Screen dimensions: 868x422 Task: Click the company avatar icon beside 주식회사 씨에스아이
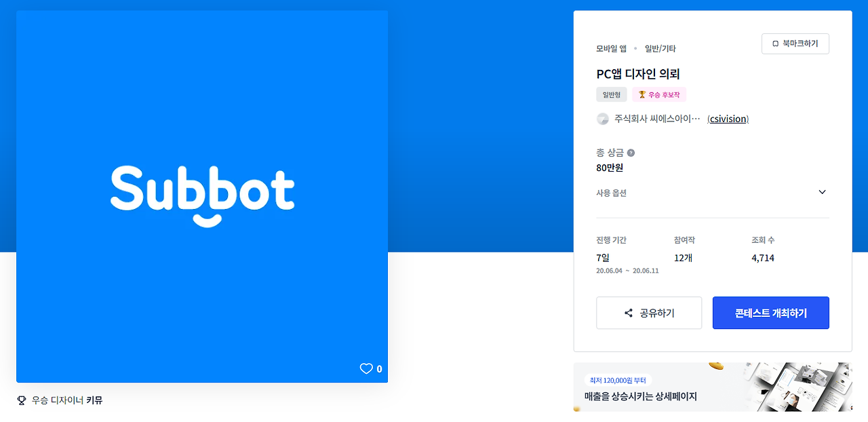(603, 119)
